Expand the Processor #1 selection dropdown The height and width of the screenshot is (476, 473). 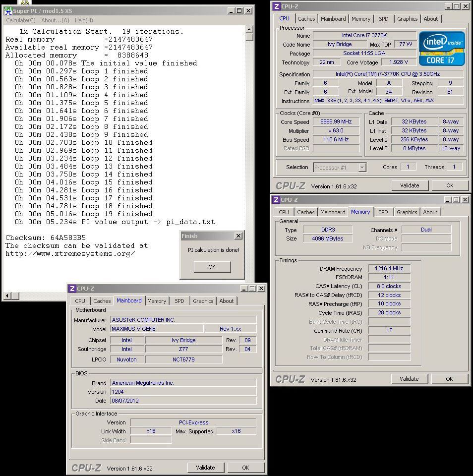click(362, 167)
